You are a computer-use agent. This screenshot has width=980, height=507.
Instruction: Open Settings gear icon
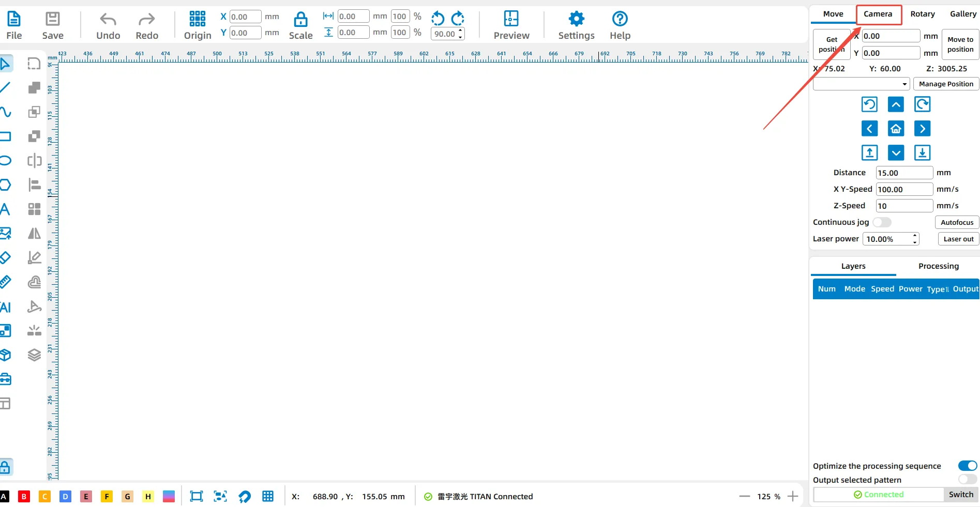click(576, 19)
